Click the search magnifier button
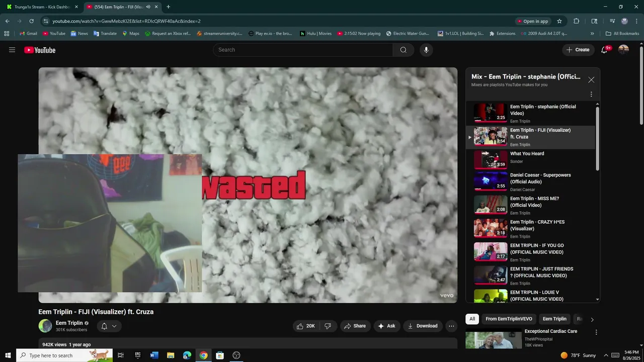 click(x=404, y=50)
